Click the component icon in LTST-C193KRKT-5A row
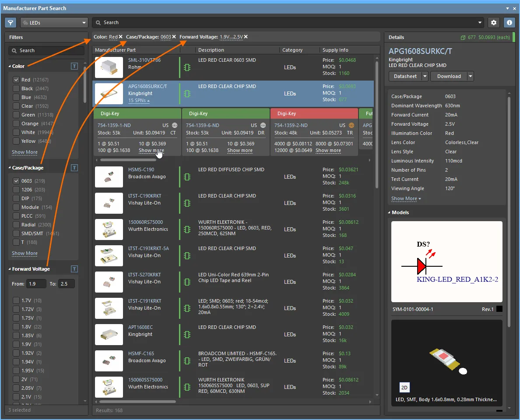This screenshot has height=420, width=520. [187, 256]
